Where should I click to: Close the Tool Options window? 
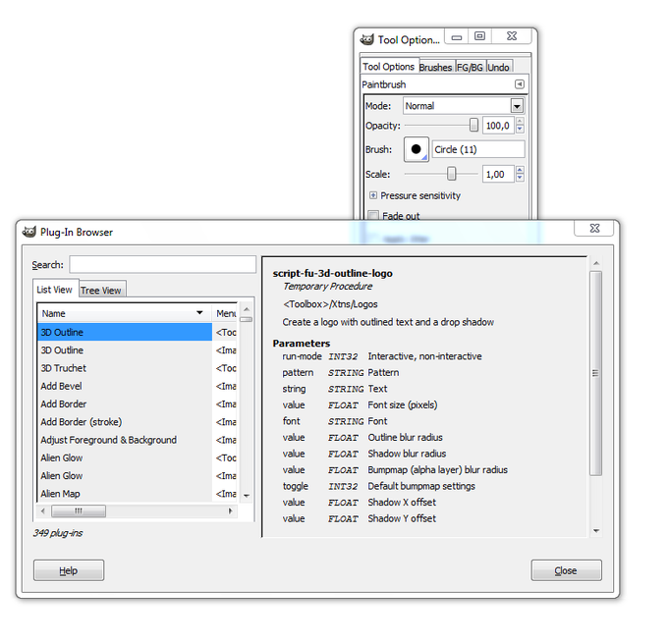[x=512, y=36]
